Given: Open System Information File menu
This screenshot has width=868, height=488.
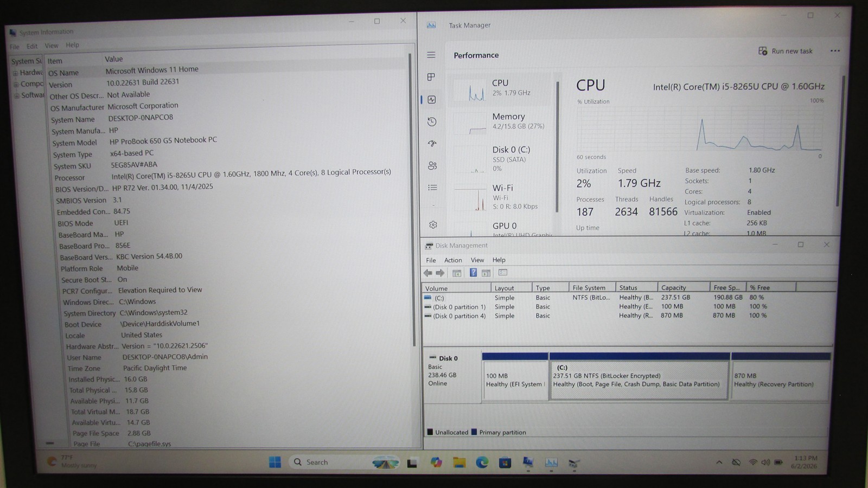Looking at the screenshot, I should click(x=15, y=47).
